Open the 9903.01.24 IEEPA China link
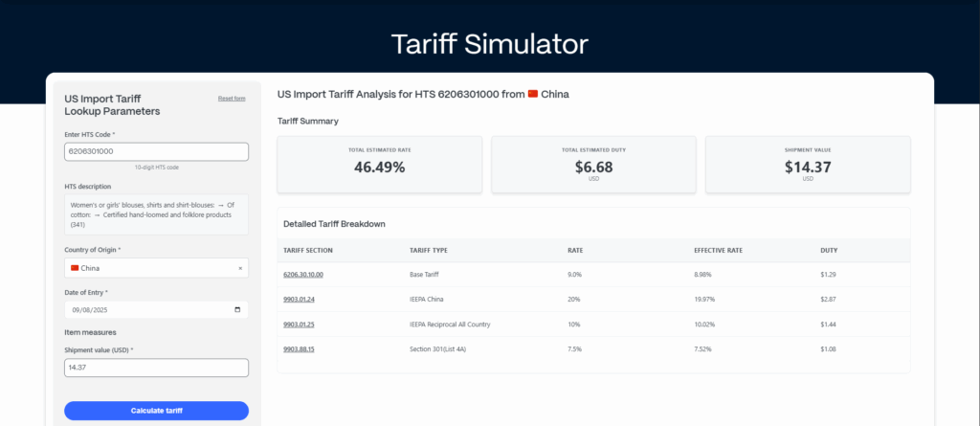 point(299,300)
